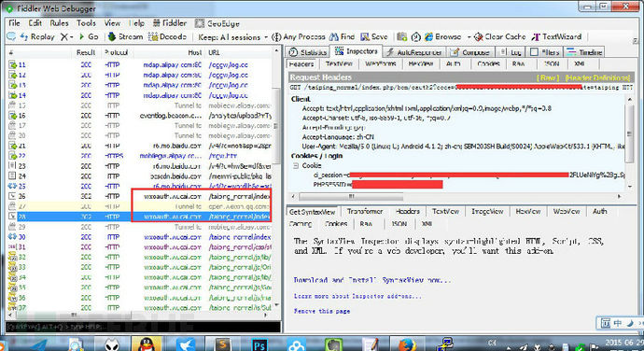Toggle the Filters tab checkbox
Viewport: 644px width, 351px height.
click(x=535, y=52)
